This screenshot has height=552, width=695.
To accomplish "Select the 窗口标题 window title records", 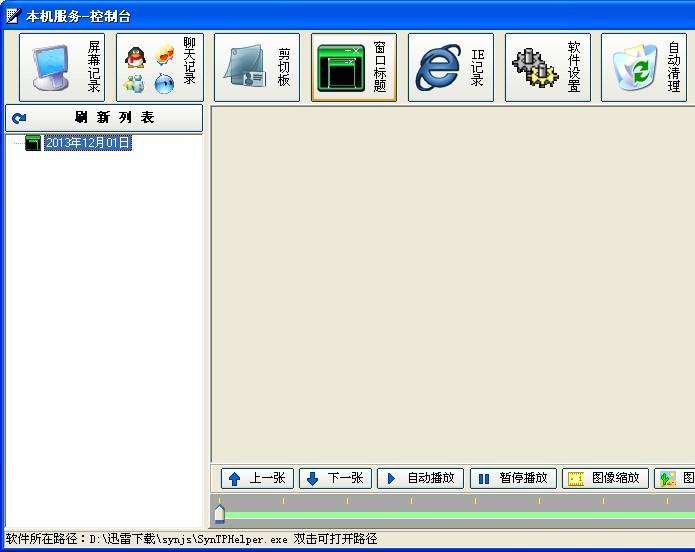I will [353, 67].
